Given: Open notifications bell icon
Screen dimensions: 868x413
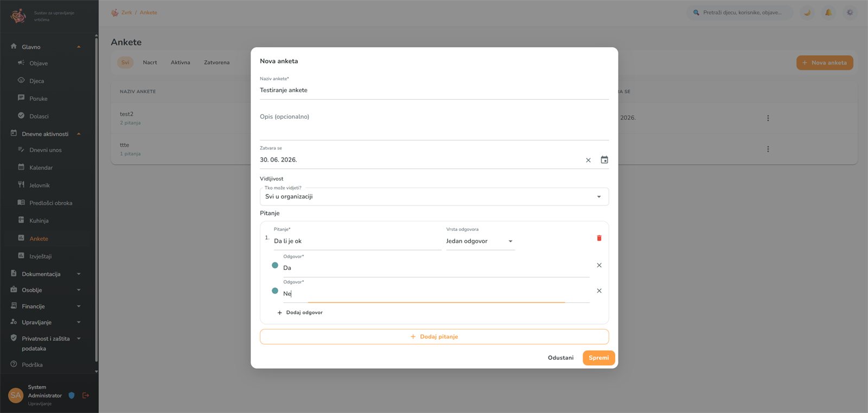Looking at the screenshot, I should click(x=828, y=12).
